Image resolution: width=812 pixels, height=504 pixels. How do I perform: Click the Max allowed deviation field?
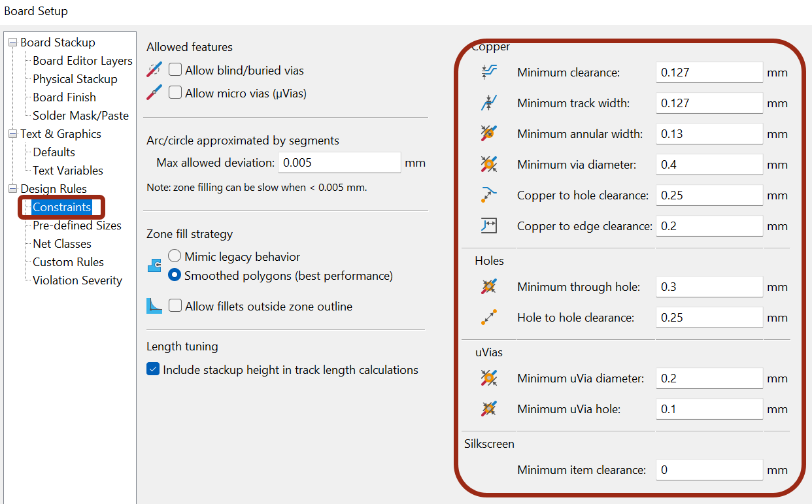(339, 162)
